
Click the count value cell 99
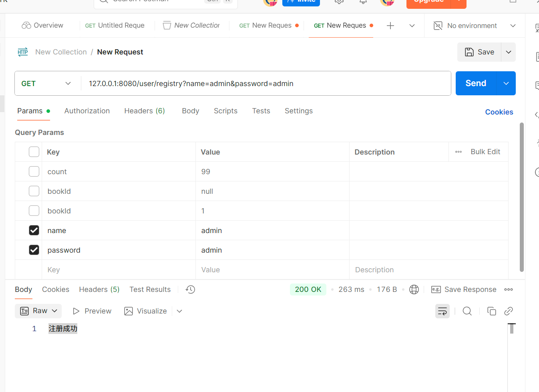pyautogui.click(x=272, y=171)
